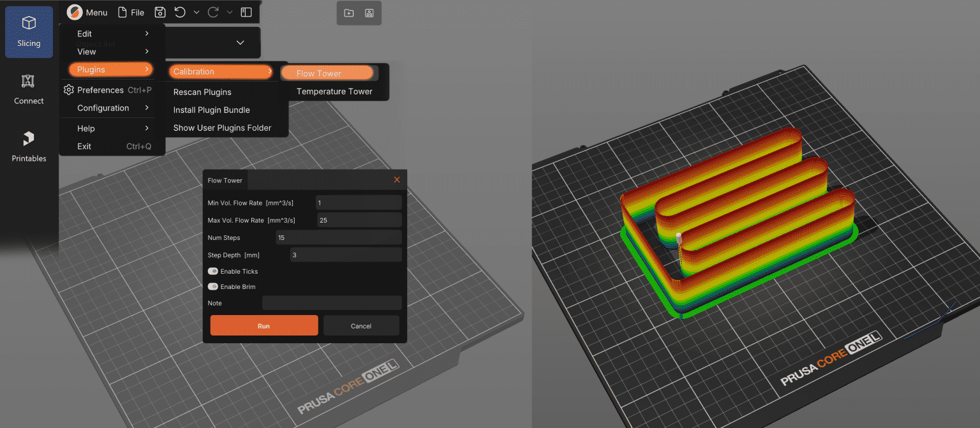Choose Exit from the menu
The width and height of the screenshot is (980, 428).
112,146
